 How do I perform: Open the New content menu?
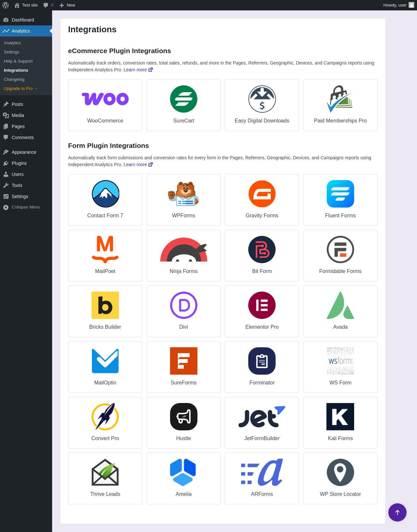pyautogui.click(x=67, y=5)
